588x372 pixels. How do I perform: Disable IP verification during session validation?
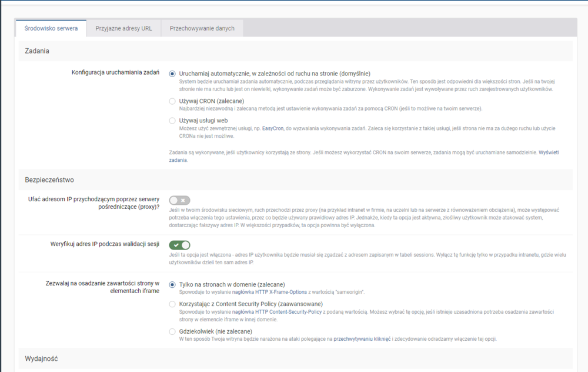tap(179, 245)
